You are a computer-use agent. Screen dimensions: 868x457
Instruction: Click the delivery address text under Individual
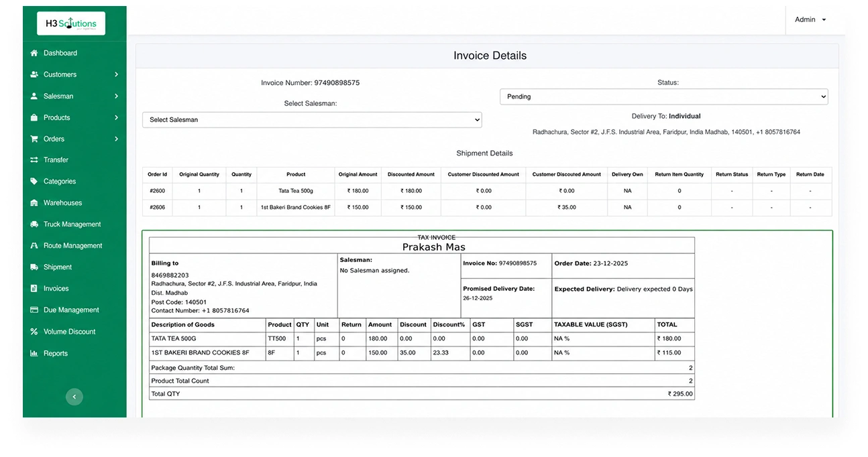666,132
